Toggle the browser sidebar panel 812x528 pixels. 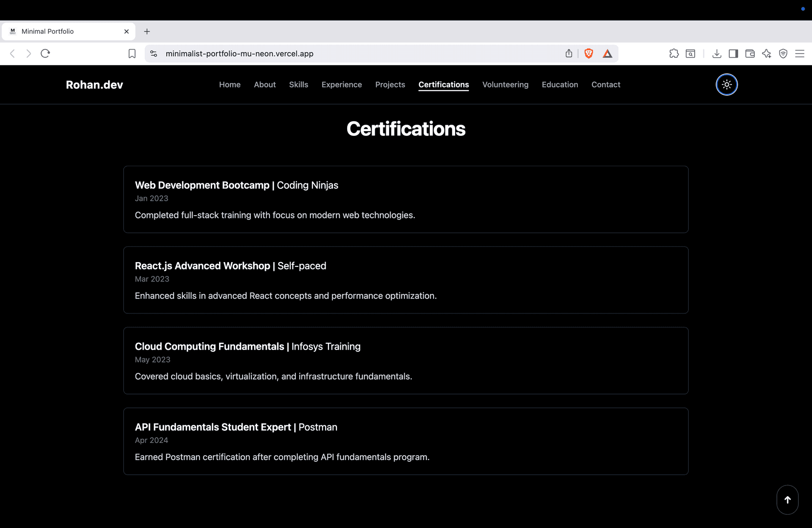click(x=733, y=54)
